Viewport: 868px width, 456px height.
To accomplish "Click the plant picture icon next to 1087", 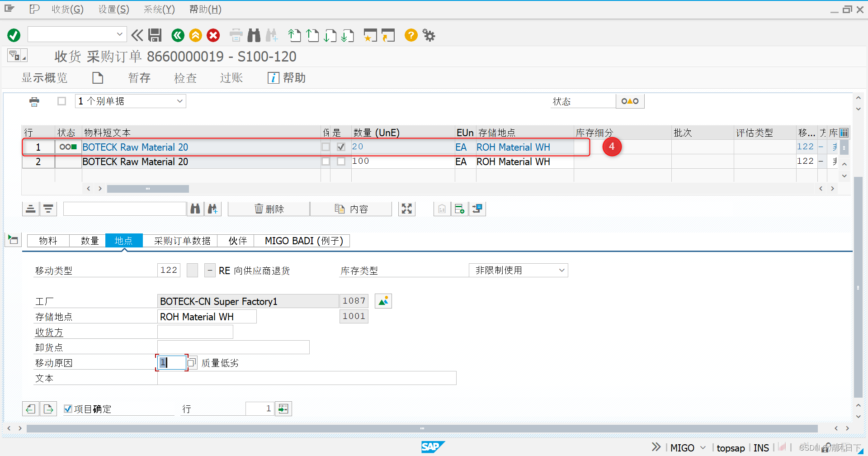I will point(383,301).
